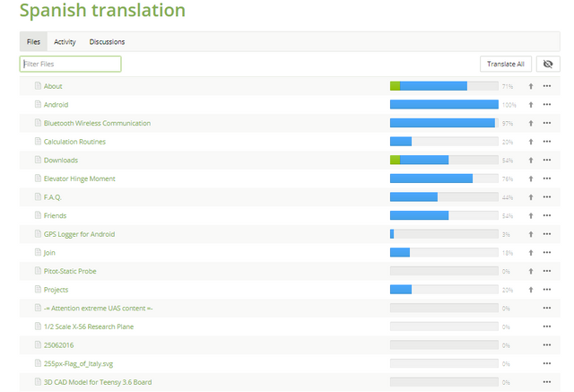Click the file icon beside About
The image size is (574, 392).
(x=38, y=86)
